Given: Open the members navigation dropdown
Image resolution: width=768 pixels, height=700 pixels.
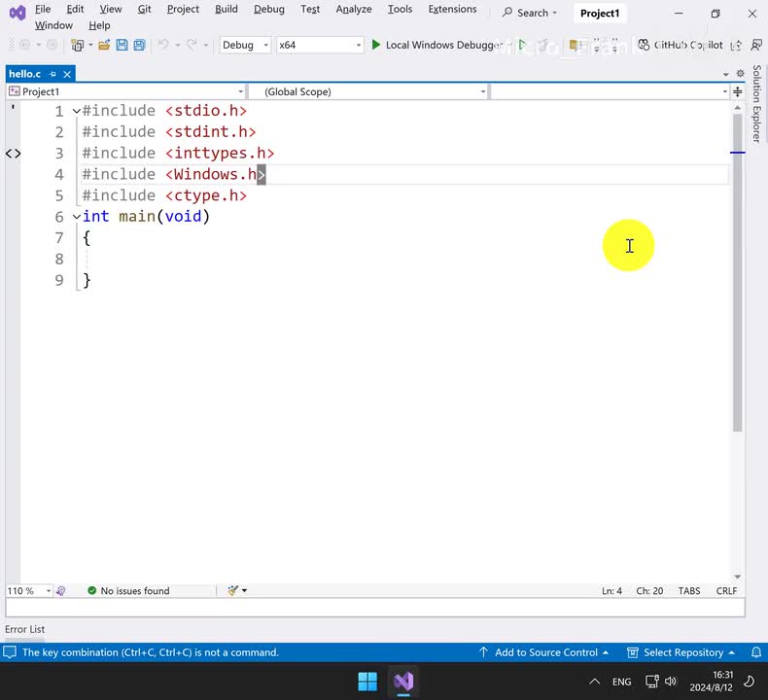Looking at the screenshot, I should pos(610,91).
